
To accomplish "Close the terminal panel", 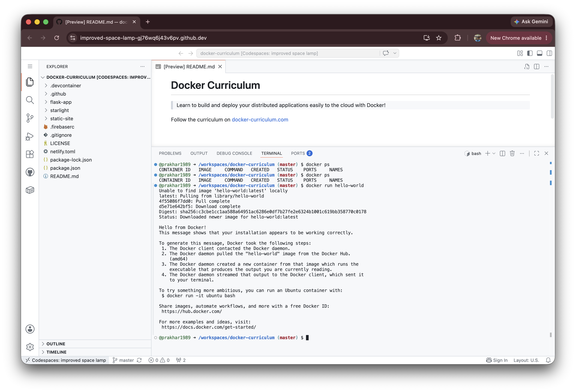I will pyautogui.click(x=546, y=153).
